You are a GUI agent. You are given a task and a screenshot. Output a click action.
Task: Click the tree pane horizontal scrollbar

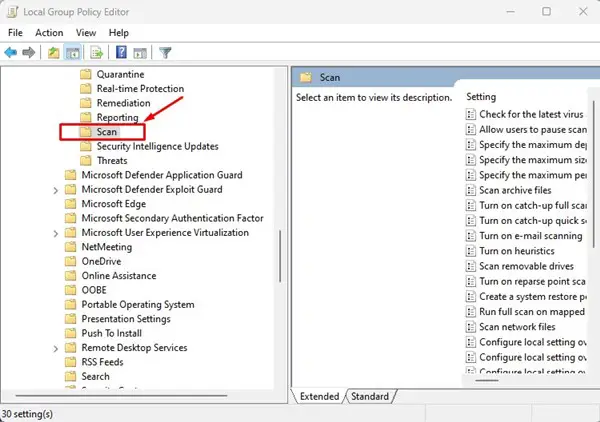tap(121, 395)
